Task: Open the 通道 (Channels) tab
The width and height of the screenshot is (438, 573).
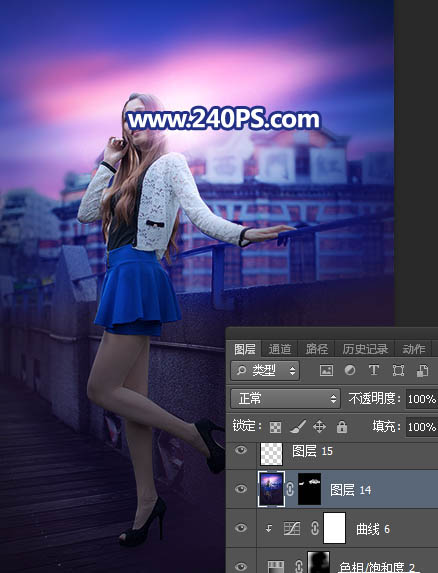Action: point(279,349)
